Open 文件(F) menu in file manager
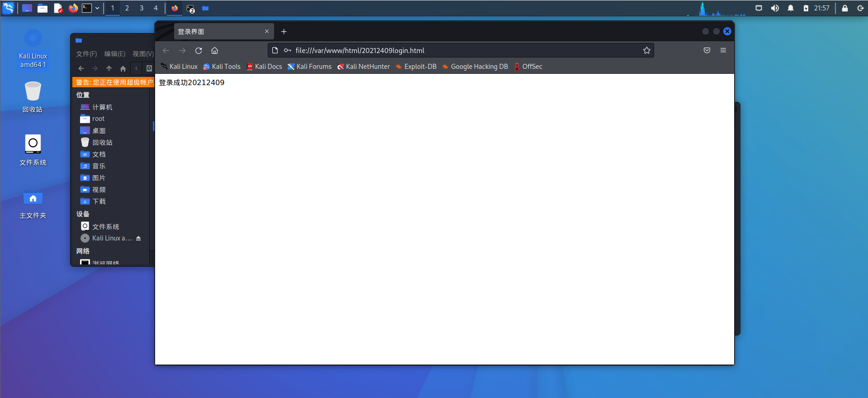The image size is (868, 398). pyautogui.click(x=86, y=54)
